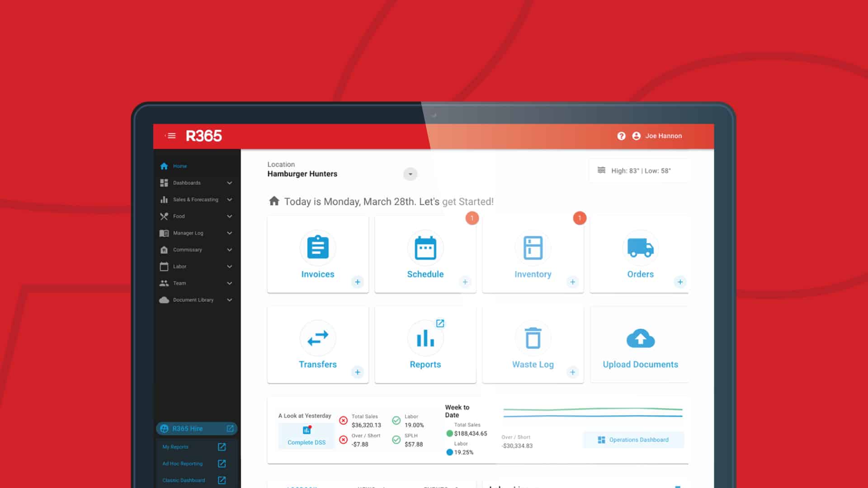The height and width of the screenshot is (488, 868).
Task: Open the Location dropdown arrow
Action: tap(410, 174)
